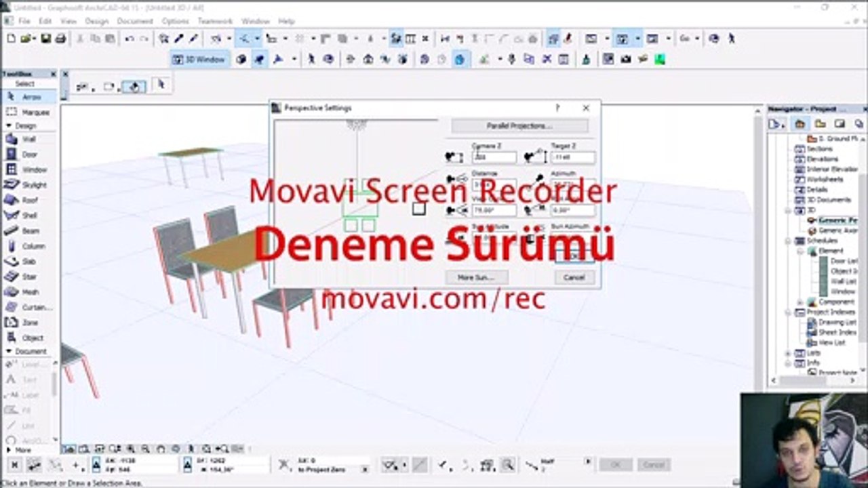Open the Edit menu
The width and height of the screenshot is (868, 488).
45,21
